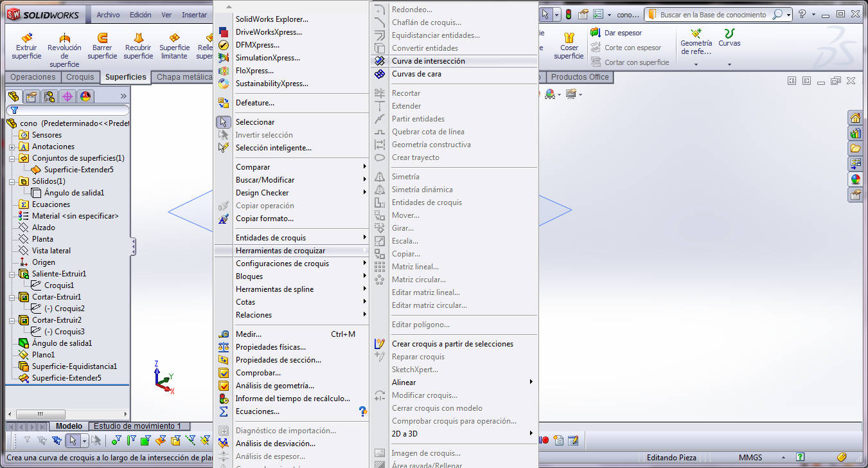868x468 pixels.
Task: Expand the Alinear submenu
Action: pyautogui.click(x=454, y=382)
